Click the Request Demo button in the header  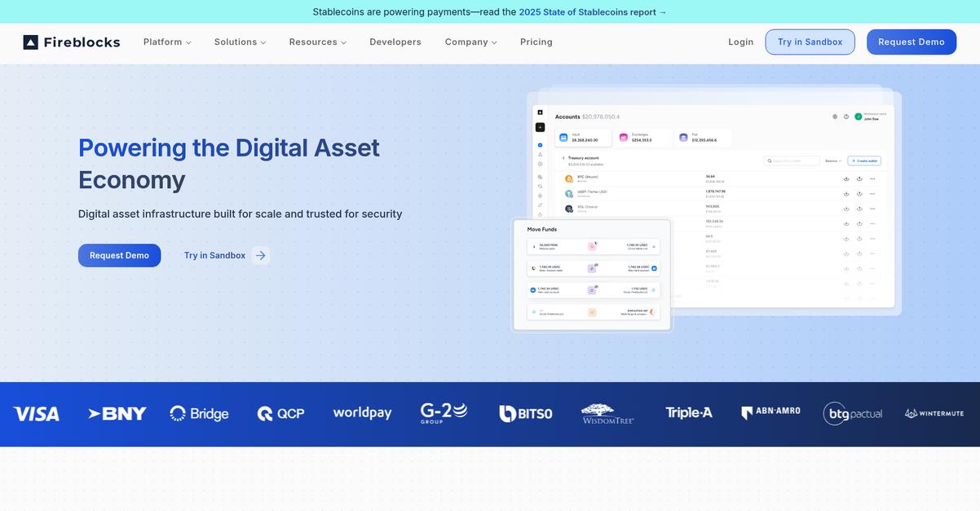click(x=912, y=42)
